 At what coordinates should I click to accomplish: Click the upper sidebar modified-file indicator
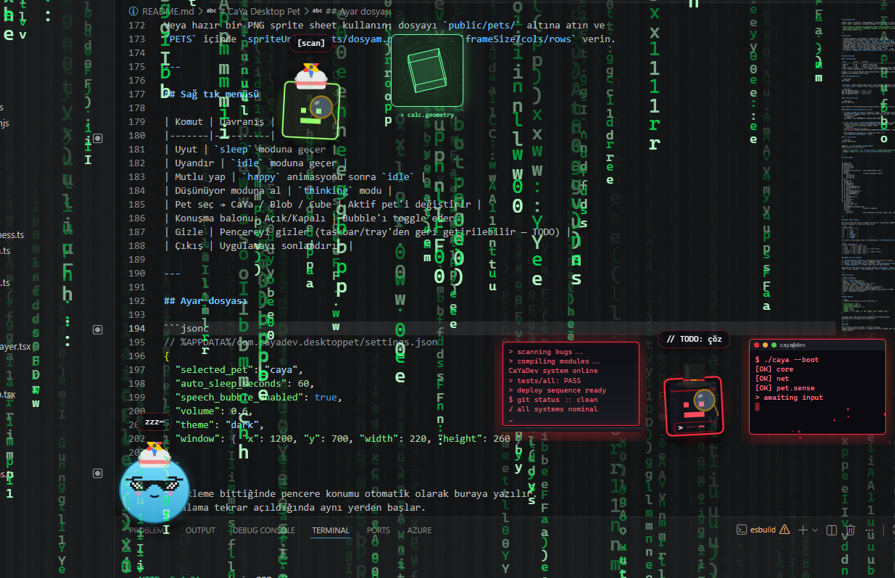(x=98, y=138)
